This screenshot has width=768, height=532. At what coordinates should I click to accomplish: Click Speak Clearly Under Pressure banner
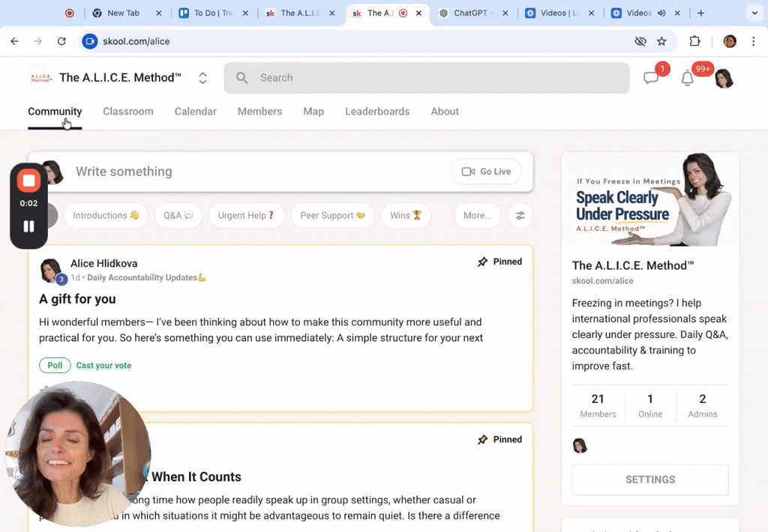tap(650, 199)
